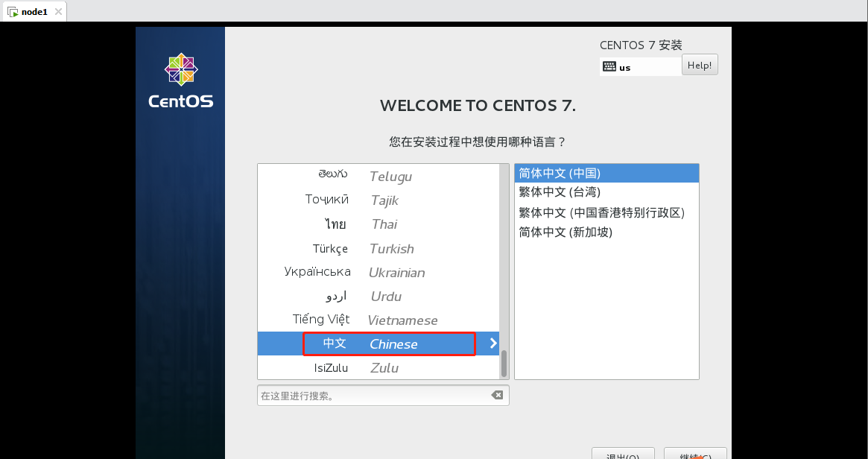The width and height of the screenshot is (868, 459).
Task: Click the us keyboard layout indicator
Action: pyautogui.click(x=641, y=67)
